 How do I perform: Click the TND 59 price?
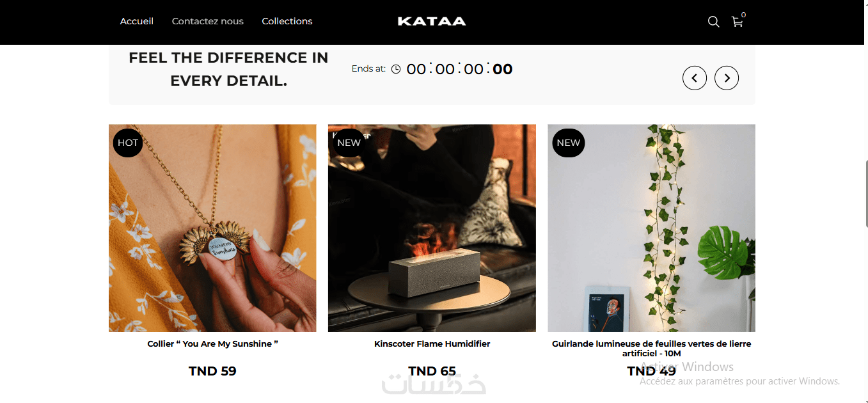212,371
